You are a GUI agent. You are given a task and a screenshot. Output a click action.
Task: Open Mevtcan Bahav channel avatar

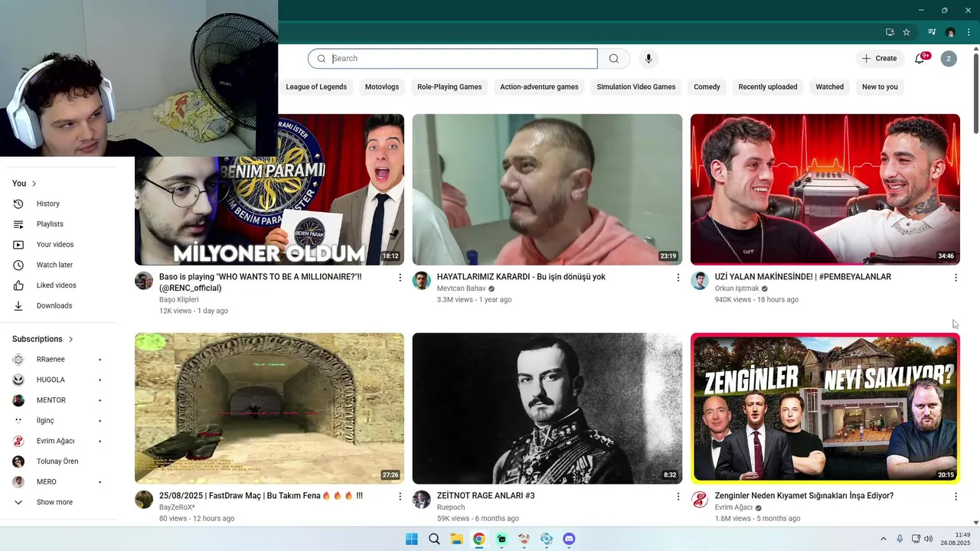pos(422,281)
